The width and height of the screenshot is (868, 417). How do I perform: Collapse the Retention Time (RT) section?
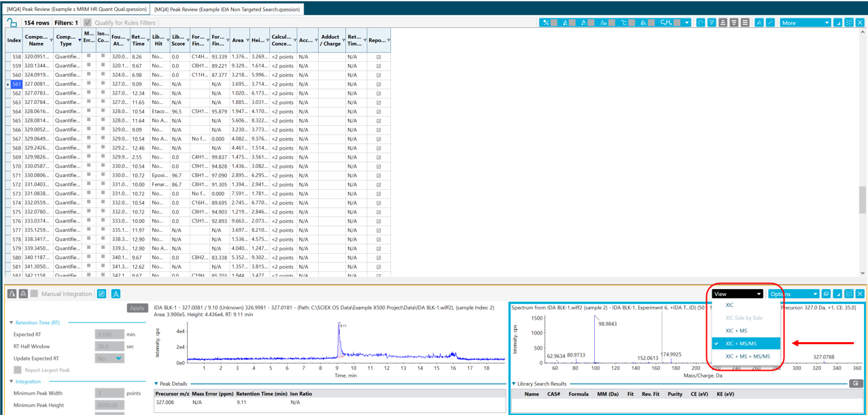(12, 322)
